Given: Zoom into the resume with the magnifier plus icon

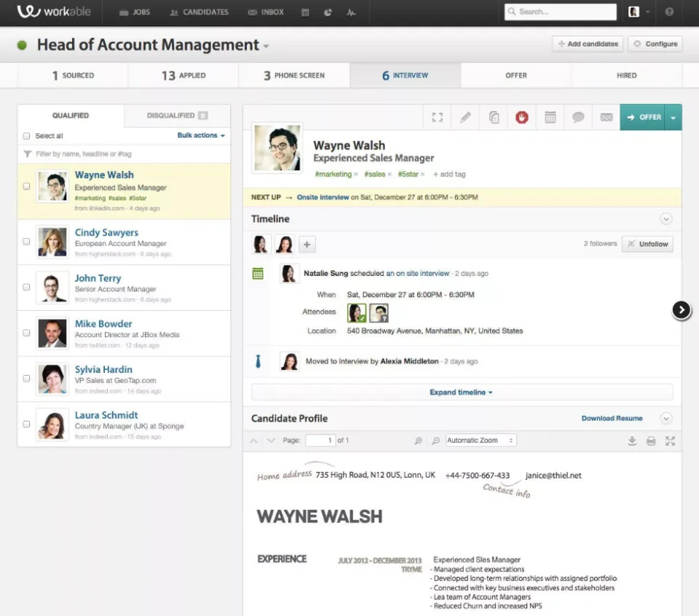Looking at the screenshot, I should [418, 441].
